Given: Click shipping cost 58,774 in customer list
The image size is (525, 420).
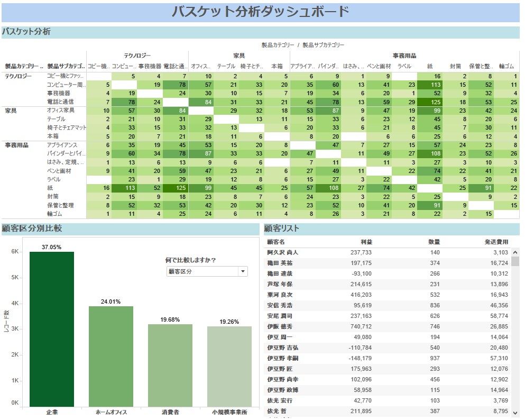Looking at the screenshot, I should 499,316.
